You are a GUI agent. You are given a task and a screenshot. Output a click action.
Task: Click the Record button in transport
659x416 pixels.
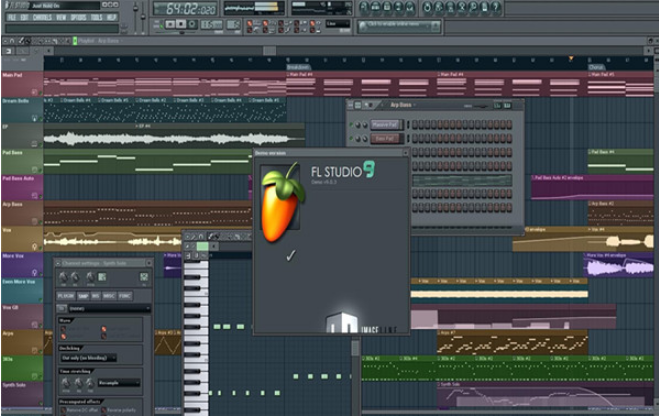pyautogui.click(x=192, y=24)
